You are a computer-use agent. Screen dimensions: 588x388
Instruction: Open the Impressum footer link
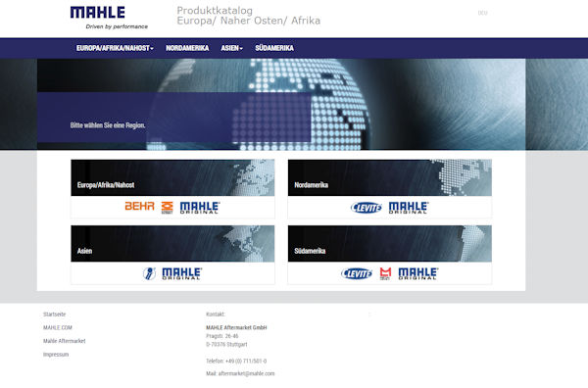[56, 355]
